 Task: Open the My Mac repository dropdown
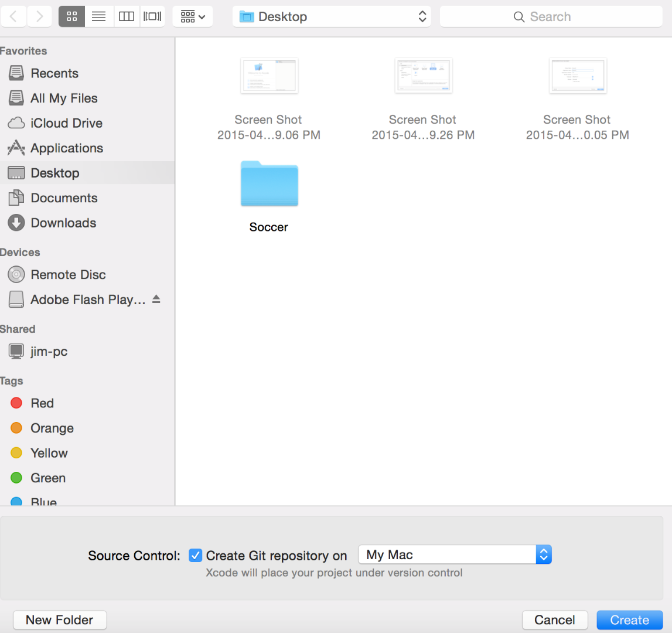(x=543, y=554)
